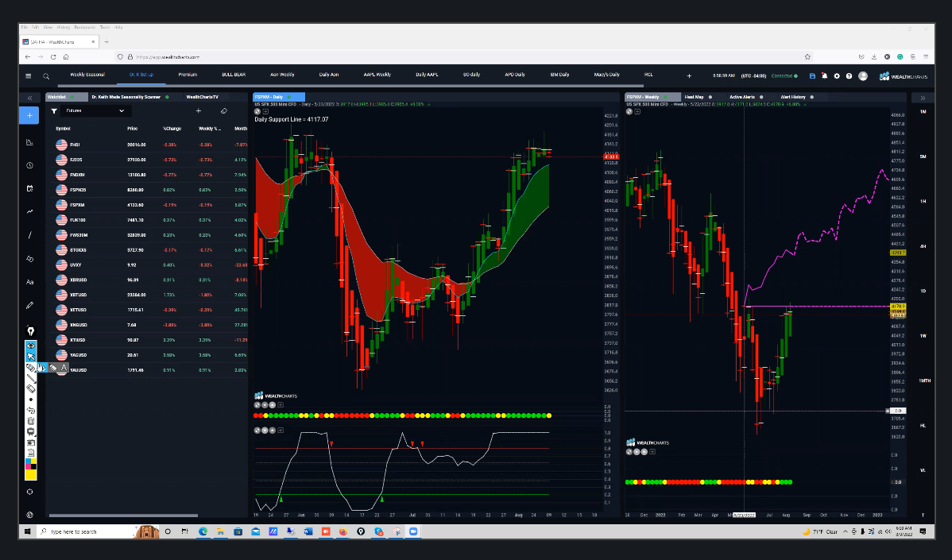Screen dimensions: 952x560
Task: Select the 1M timeframe button
Action: coord(923,112)
